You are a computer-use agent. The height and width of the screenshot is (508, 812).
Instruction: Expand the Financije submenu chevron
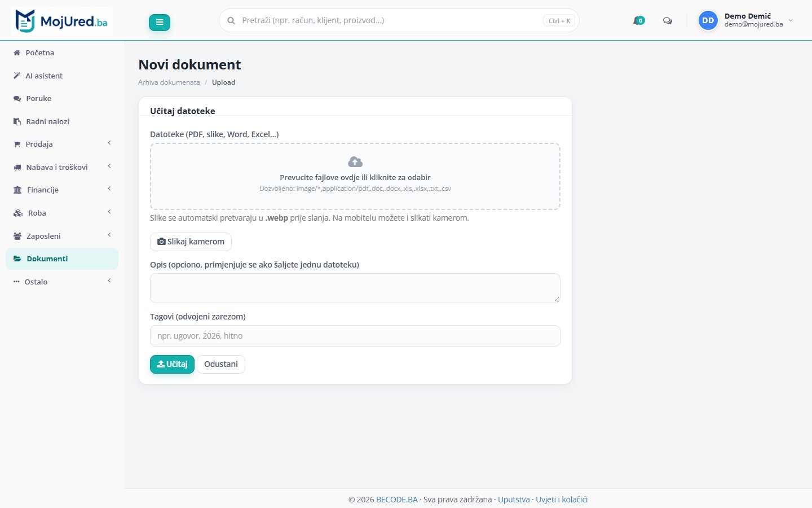click(x=109, y=189)
